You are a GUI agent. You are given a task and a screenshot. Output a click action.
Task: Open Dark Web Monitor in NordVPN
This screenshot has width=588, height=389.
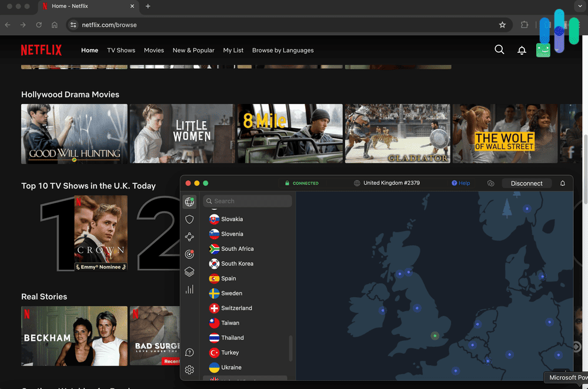pos(189,254)
